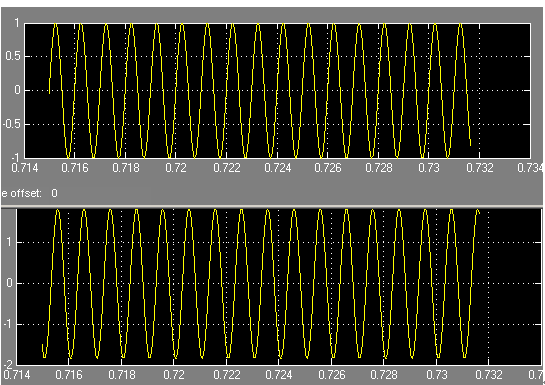545x385 pixels.
Task: Click the divider line between the two scope plots
Action: click(x=272, y=207)
